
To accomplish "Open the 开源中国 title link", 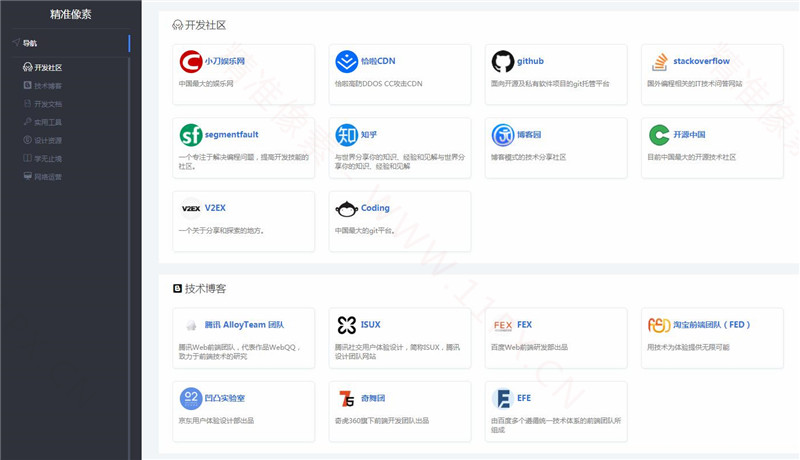I will 689,135.
